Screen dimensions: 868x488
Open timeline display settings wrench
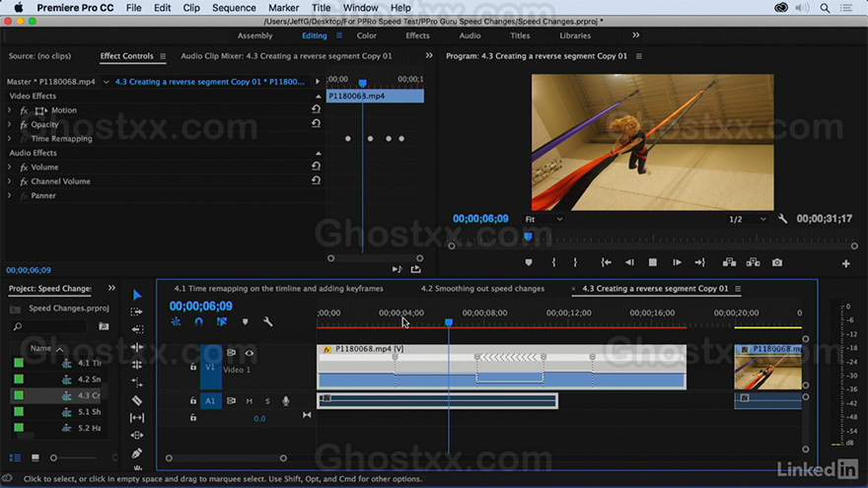click(x=268, y=321)
